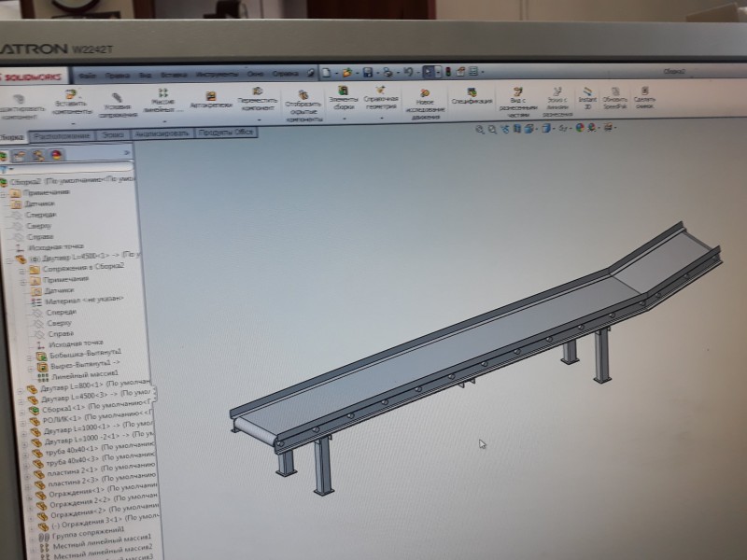Switch to the Продукты Office tab
Image resolution: width=747 pixels, height=560 pixels.
pyautogui.click(x=226, y=133)
